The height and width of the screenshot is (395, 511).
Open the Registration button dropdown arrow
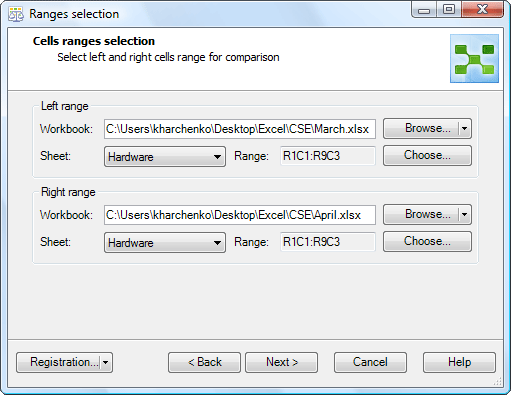pyautogui.click(x=106, y=362)
